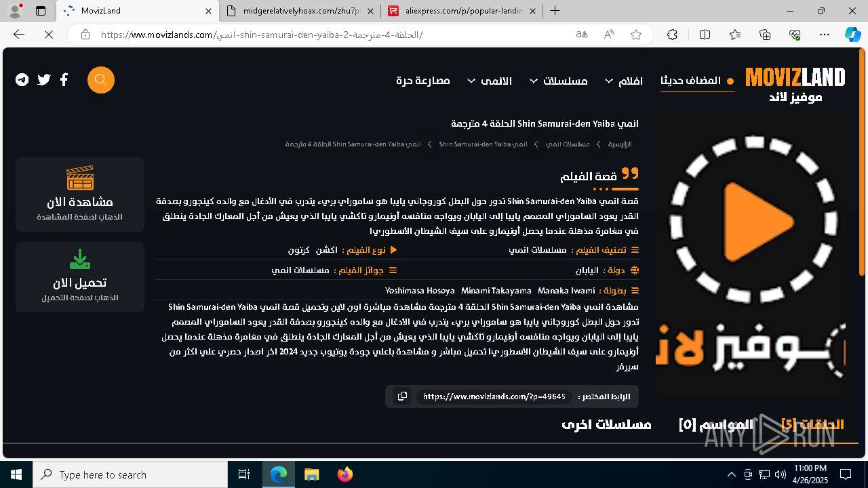The width and height of the screenshot is (868, 488).
Task: Open browser collections icon
Action: [x=765, y=35]
